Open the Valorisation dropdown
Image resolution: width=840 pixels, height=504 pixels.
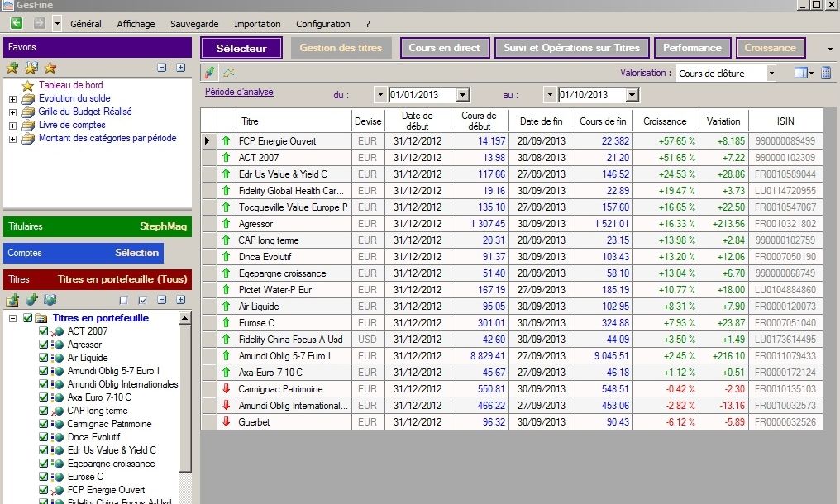click(x=771, y=74)
